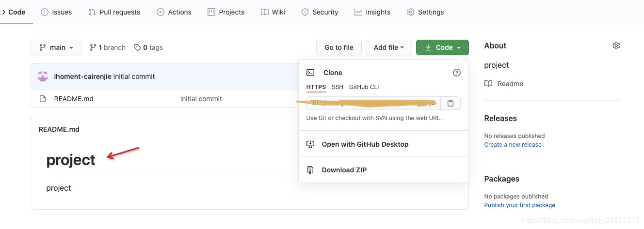Open the Initial commit message in header
This screenshot has height=229, width=644.
click(x=134, y=76)
